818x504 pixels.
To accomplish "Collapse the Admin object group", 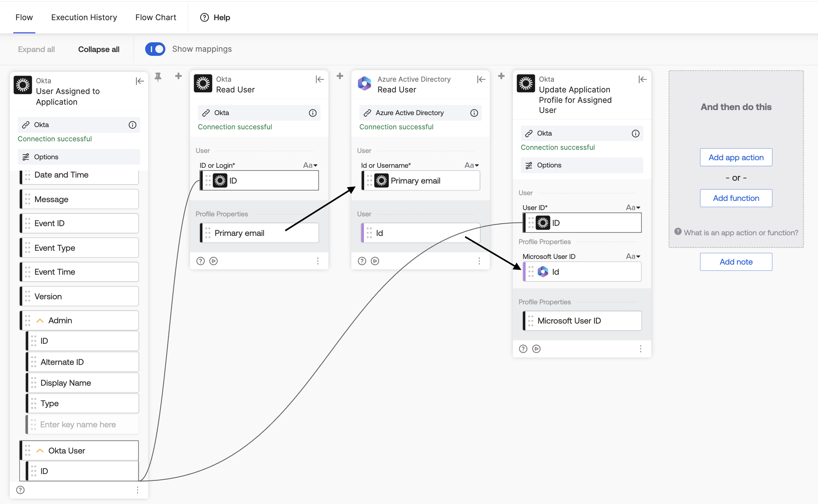I will tap(40, 321).
